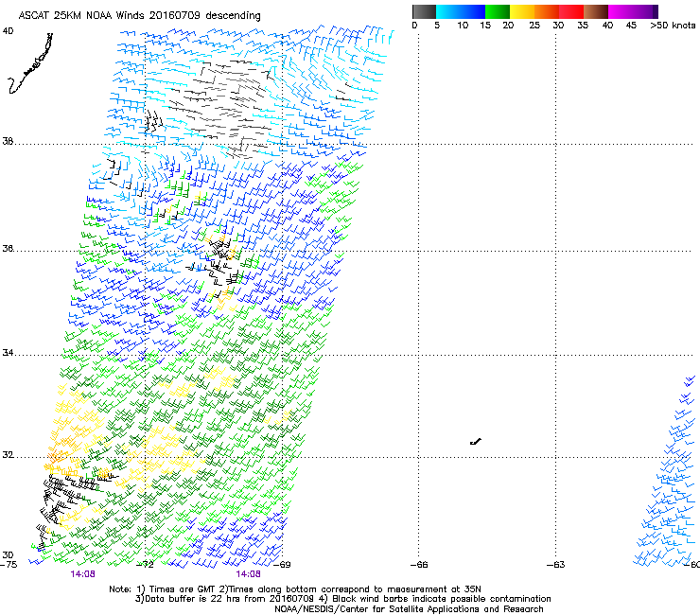Click the "10" legend scale label
Screen dimensions: 700x615
coord(463,26)
